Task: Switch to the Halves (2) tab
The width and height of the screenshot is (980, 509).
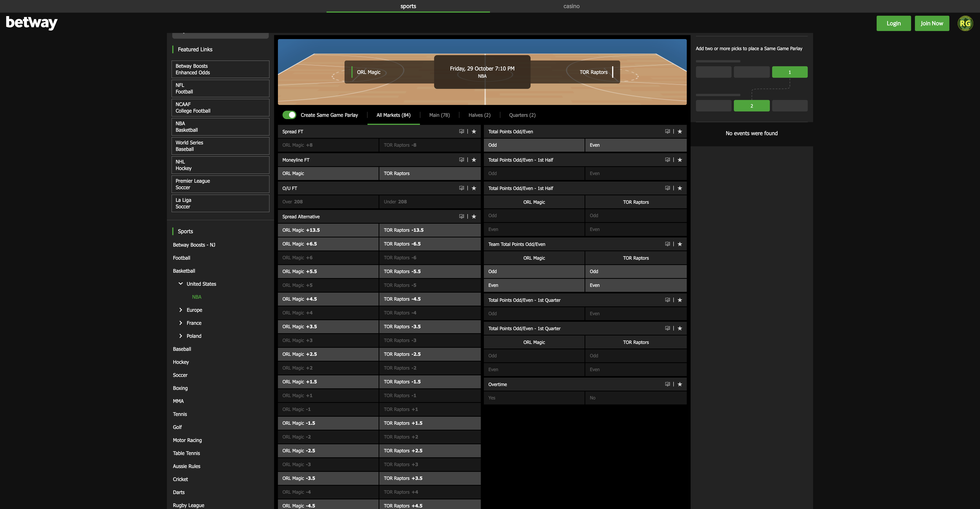Action: click(479, 115)
